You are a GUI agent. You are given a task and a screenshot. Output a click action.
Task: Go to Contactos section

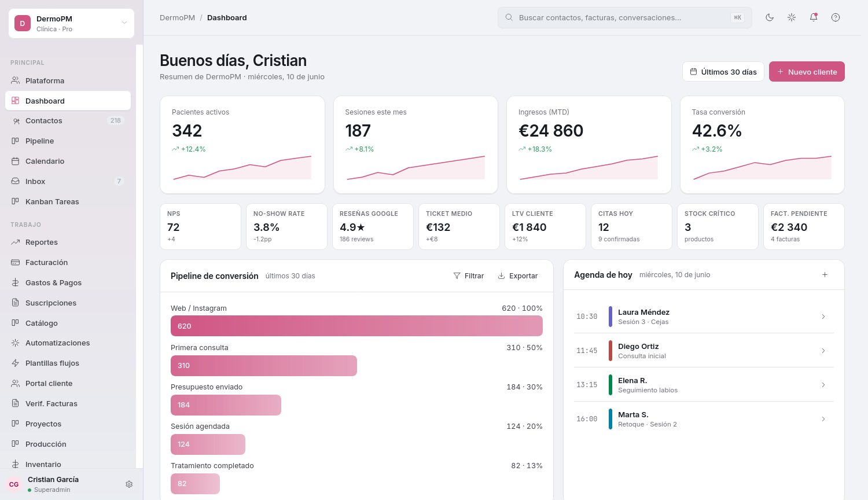click(x=68, y=120)
